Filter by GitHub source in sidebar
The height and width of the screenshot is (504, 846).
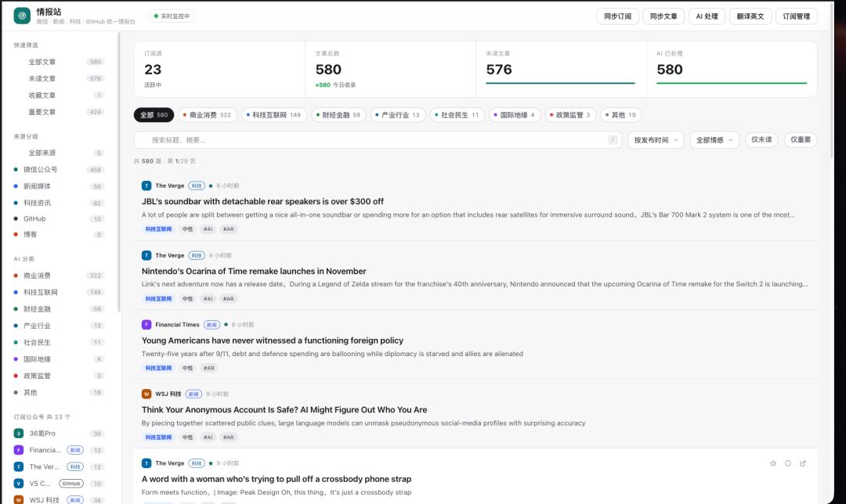[x=60, y=219]
